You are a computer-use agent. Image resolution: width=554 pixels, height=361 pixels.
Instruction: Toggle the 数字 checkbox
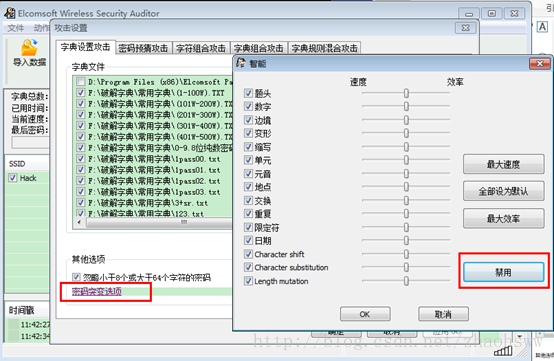(x=248, y=106)
